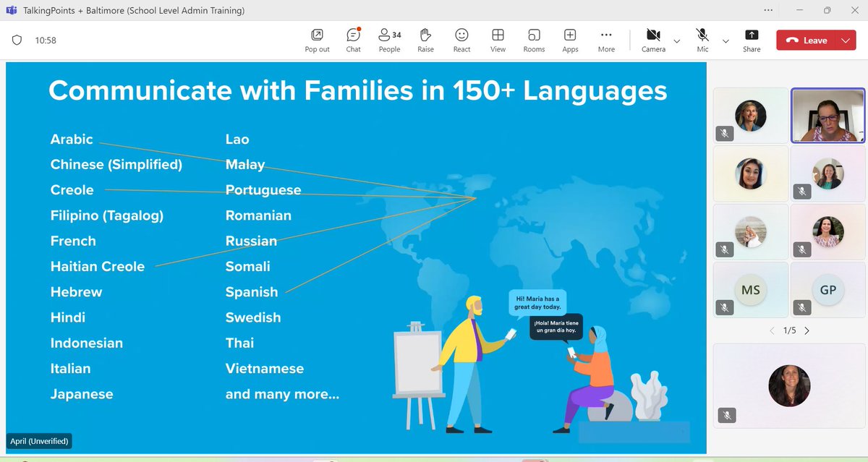Go to next participants page

tap(807, 330)
